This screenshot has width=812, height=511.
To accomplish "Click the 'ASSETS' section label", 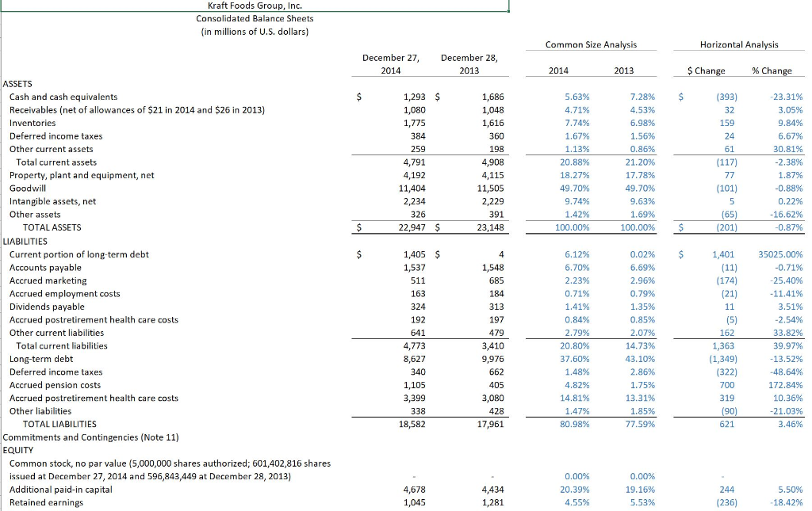I will [x=17, y=84].
